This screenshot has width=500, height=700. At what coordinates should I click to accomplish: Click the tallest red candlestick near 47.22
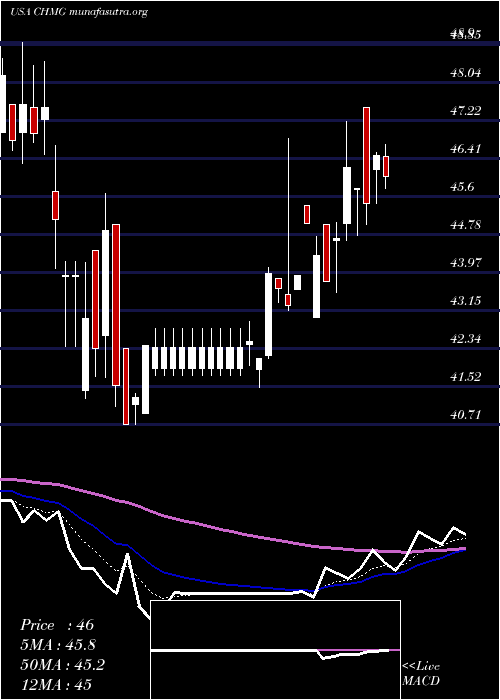[367, 155]
